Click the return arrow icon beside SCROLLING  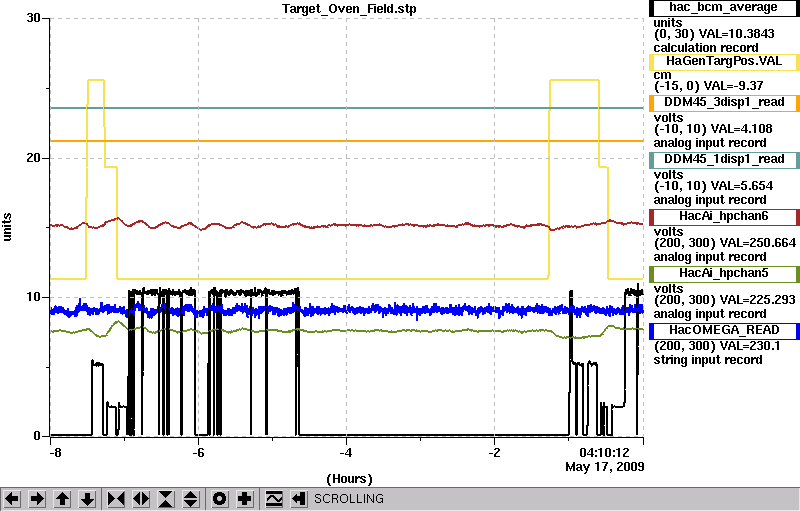(x=299, y=498)
